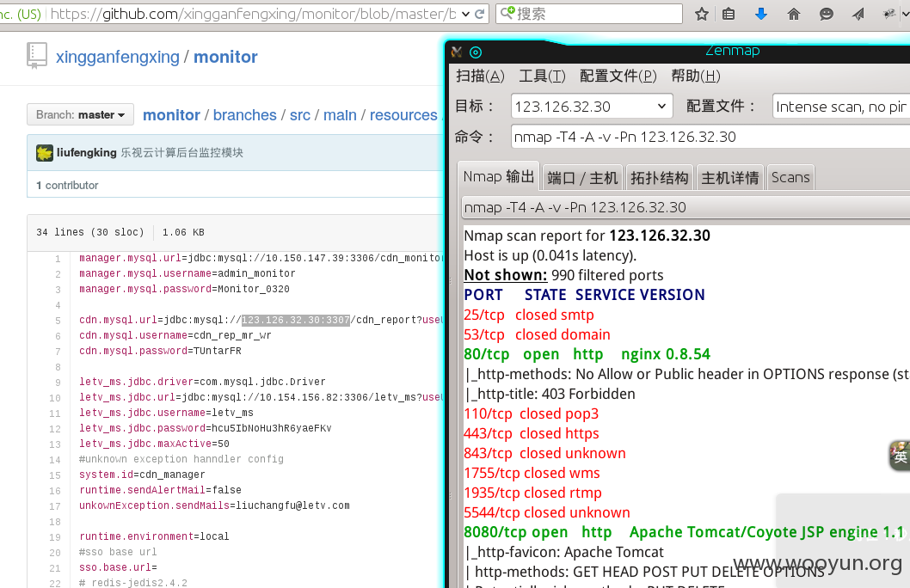The image size is (910, 588).
Task: Click the commit message 乐视云计算后台监控模块
Action: tap(181, 152)
